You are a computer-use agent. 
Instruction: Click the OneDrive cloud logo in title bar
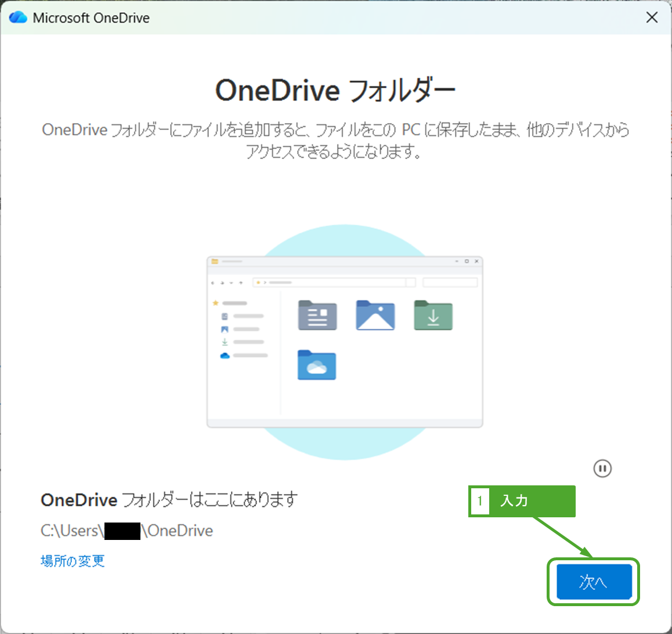[18, 17]
